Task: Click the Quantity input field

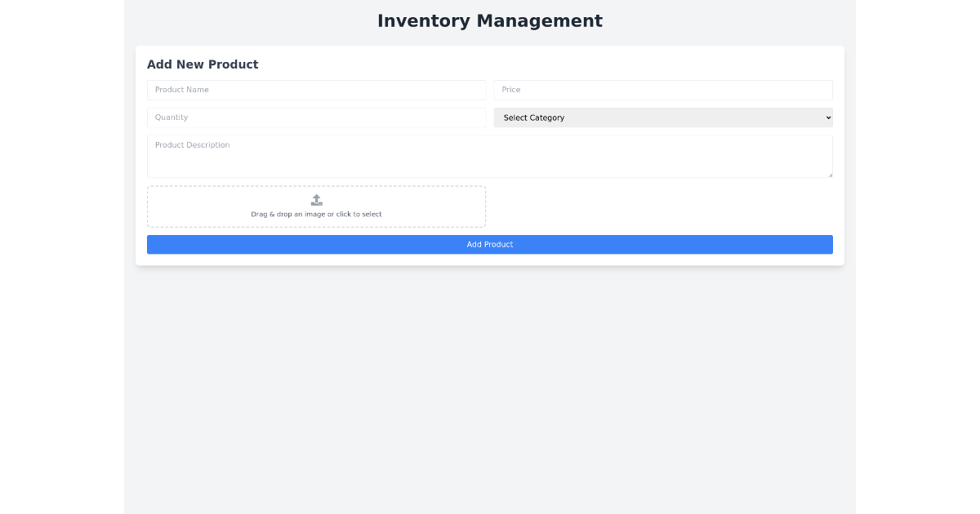Action: (x=316, y=117)
